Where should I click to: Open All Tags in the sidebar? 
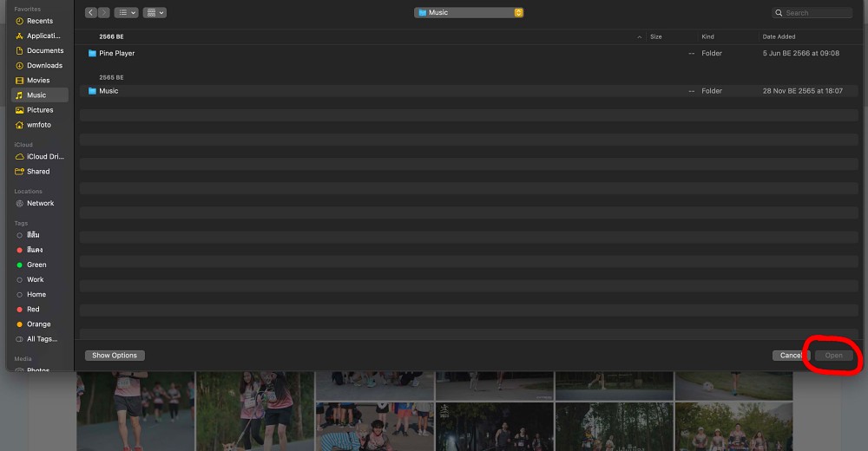pyautogui.click(x=41, y=339)
